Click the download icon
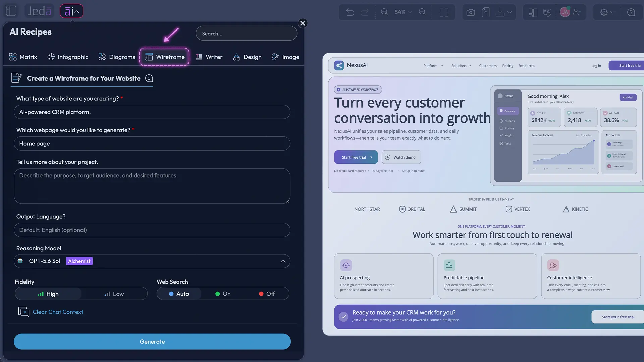 (500, 12)
